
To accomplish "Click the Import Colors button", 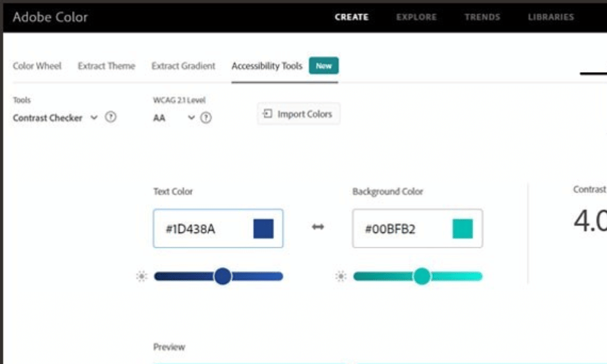I will [298, 114].
